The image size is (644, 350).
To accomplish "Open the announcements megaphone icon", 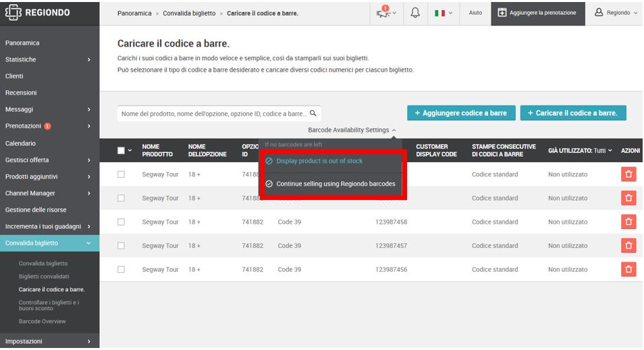I will coord(386,13).
